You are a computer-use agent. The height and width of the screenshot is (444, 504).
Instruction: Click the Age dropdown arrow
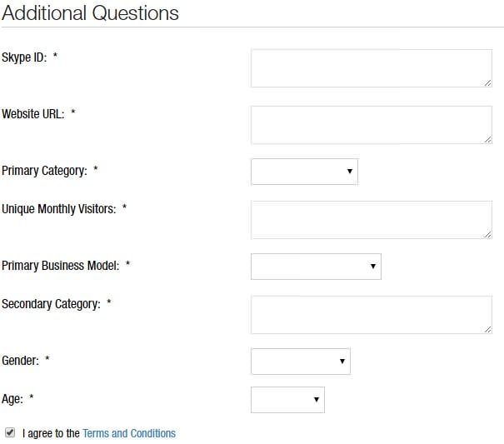[316, 400]
